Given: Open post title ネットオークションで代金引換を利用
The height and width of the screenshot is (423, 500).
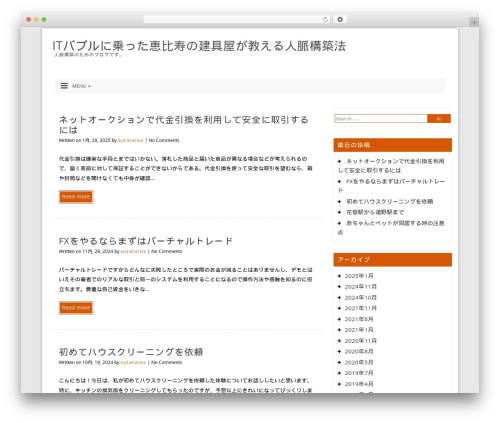Looking at the screenshot, I should [184, 124].
